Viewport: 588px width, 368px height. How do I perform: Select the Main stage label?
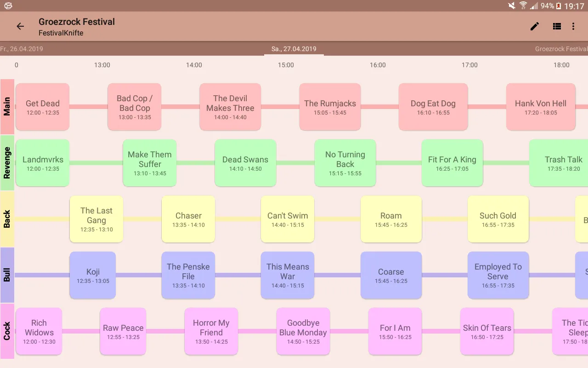tap(7, 107)
